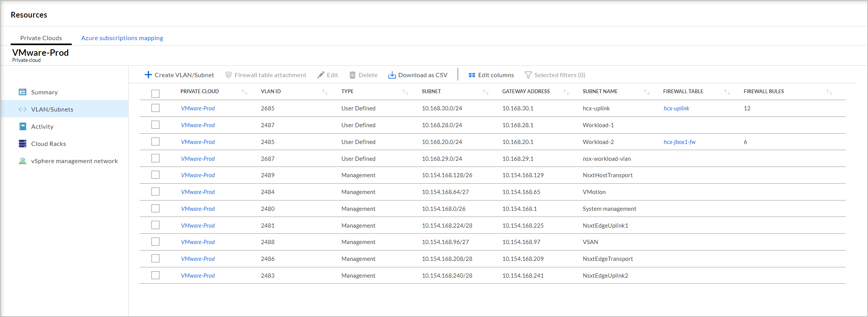Check the System management row checkbox
Image resolution: width=868 pixels, height=317 pixels.
coord(155,209)
